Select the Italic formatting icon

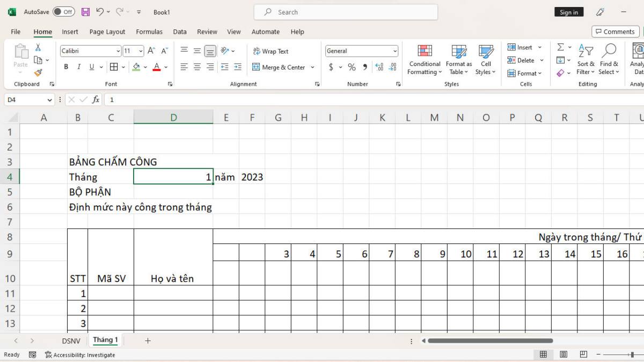point(79,67)
